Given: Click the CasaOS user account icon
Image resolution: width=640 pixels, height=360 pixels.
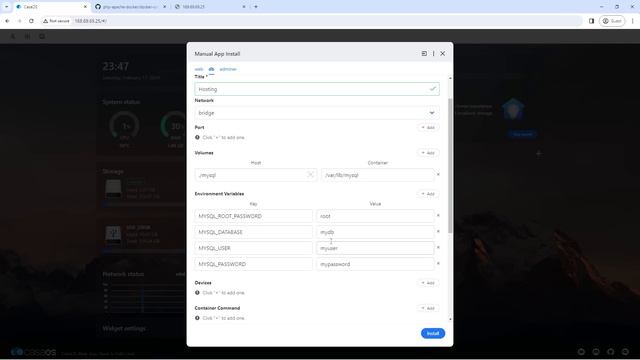Looking at the screenshot, I should pos(13,36).
